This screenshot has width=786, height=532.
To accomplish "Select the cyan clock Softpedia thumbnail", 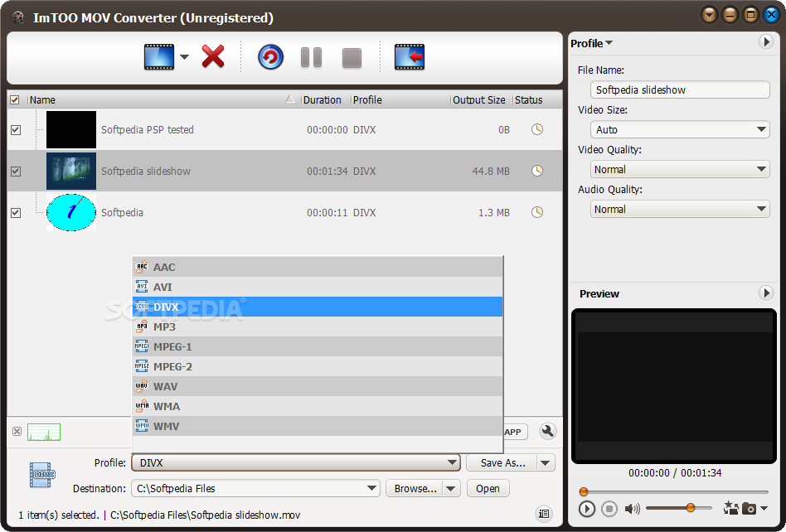I will click(x=71, y=212).
